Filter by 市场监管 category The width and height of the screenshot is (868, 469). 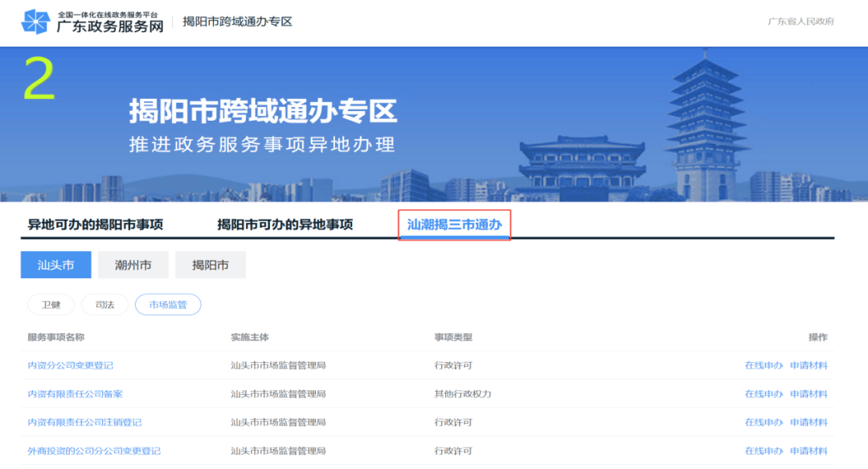coord(168,305)
